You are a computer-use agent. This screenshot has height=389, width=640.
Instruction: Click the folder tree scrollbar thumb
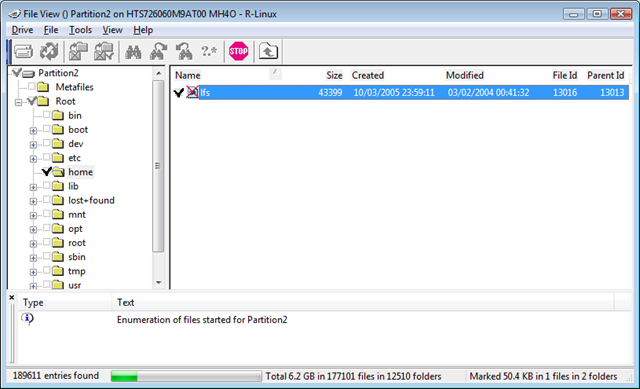[x=158, y=166]
